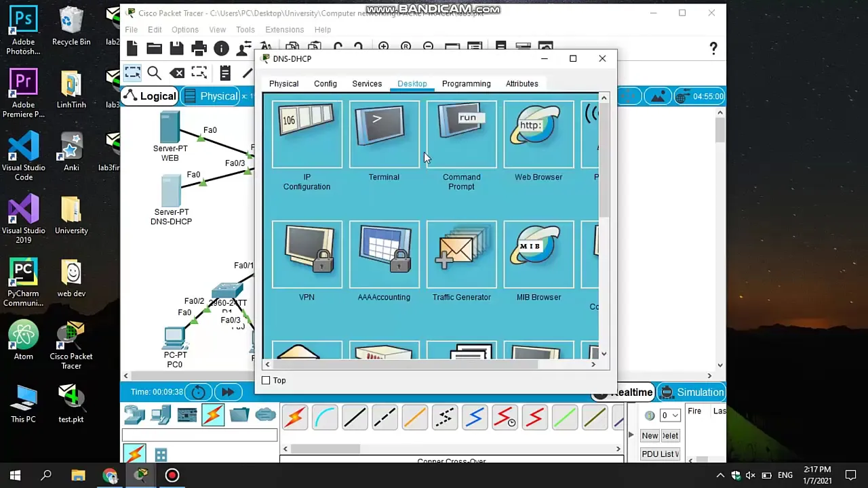Select the dashed black cross-over cable
Image resolution: width=868 pixels, height=488 pixels.
point(384,416)
